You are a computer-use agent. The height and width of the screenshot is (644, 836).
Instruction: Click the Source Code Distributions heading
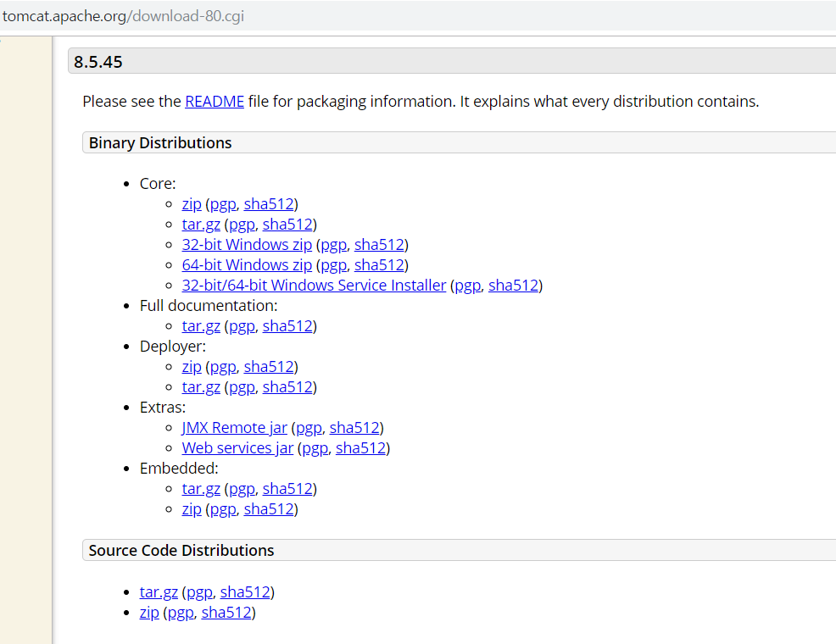(181, 550)
